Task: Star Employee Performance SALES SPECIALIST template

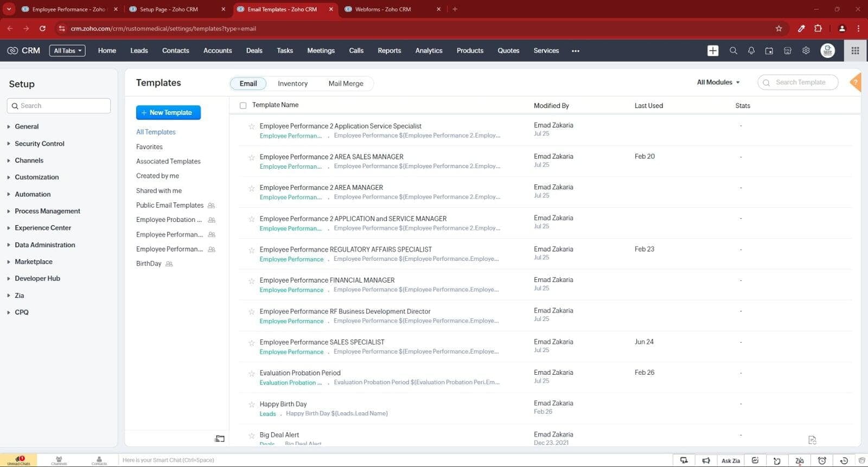Action: 252,343
